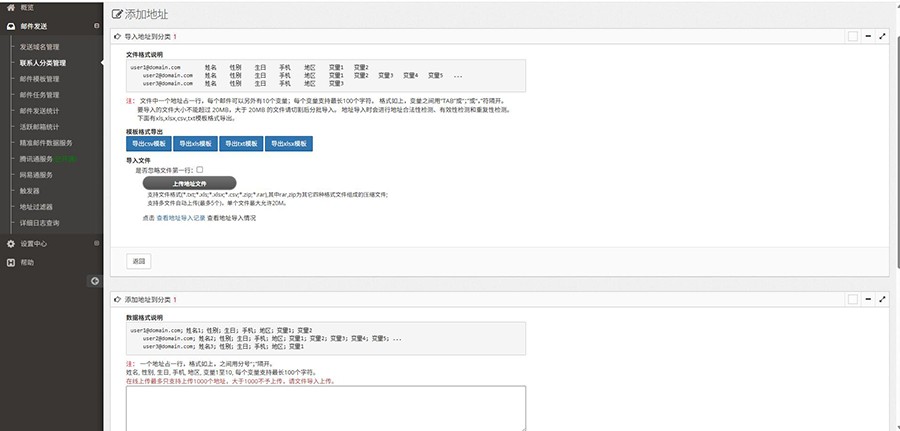Screen dimensions: 900x431
Task: Click 导出txt模板 button
Action: pos(241,144)
